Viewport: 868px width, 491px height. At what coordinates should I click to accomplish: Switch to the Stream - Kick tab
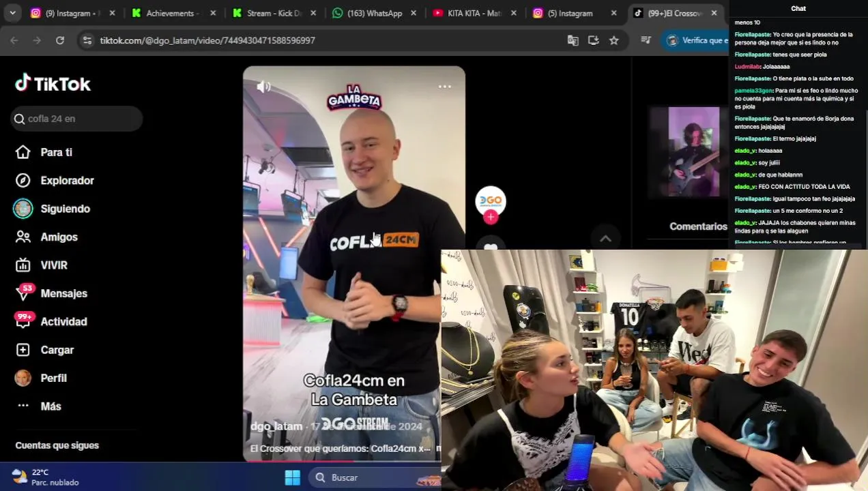274,13
